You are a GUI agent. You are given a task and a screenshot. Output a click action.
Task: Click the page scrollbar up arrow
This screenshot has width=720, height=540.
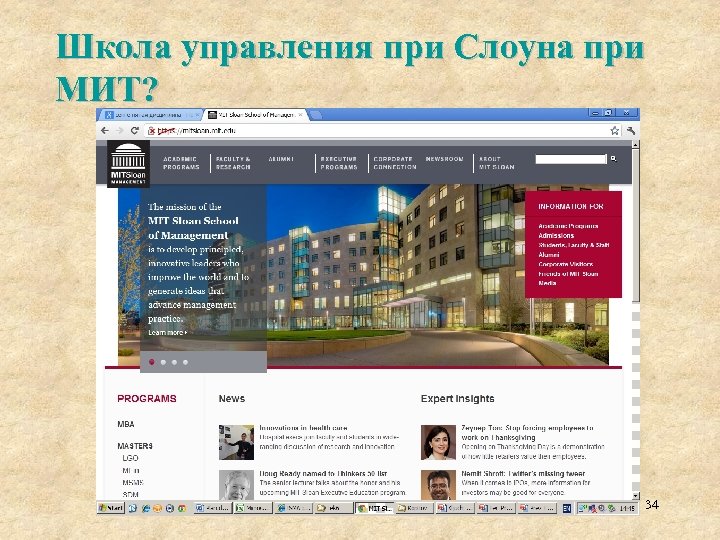coord(636,145)
